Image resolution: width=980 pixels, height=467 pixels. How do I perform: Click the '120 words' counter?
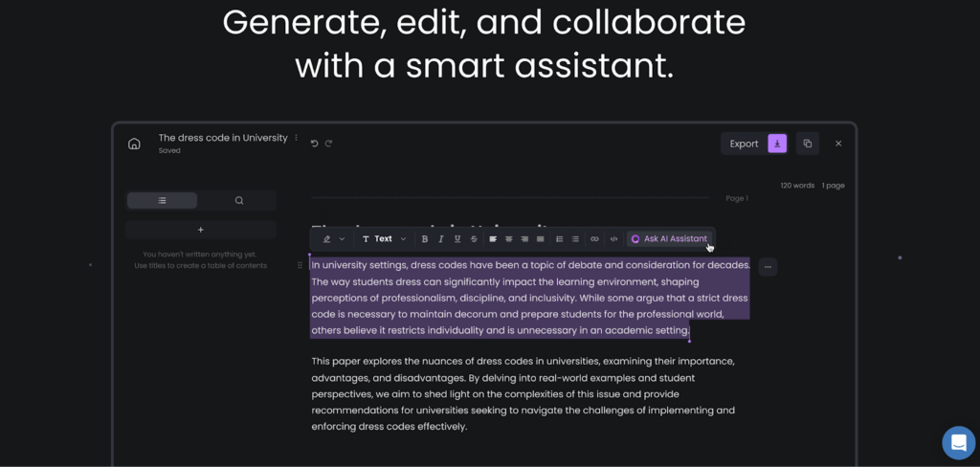(x=797, y=186)
